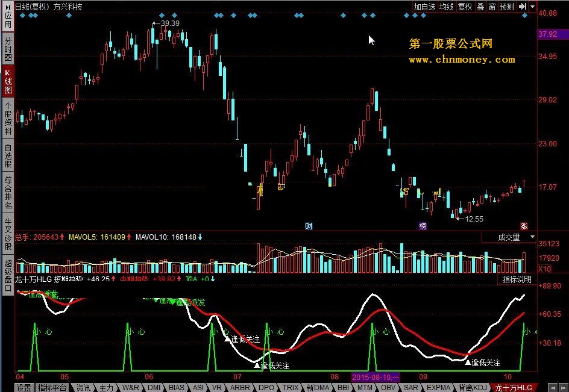The image size is (569, 392).
Task: Select the BBI indicator tab
Action: coord(344,388)
